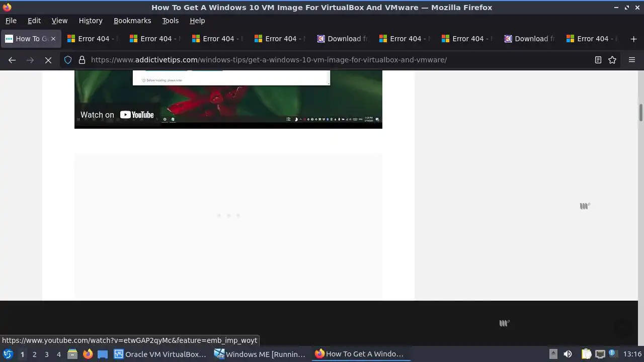
Task: Open the volume speaker tray icon
Action: [568, 354]
